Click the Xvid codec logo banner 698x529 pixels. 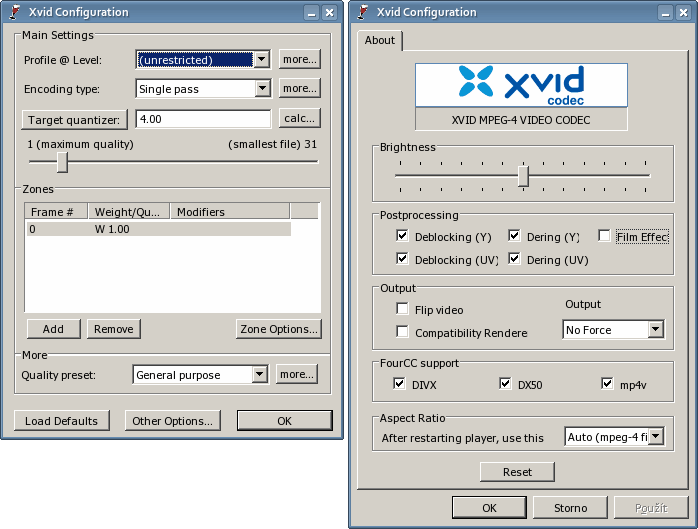521,85
